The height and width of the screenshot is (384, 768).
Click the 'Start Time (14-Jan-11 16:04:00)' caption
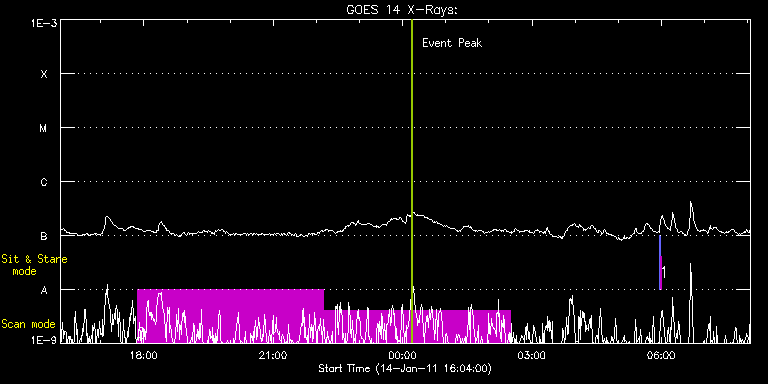pyautogui.click(x=405, y=368)
